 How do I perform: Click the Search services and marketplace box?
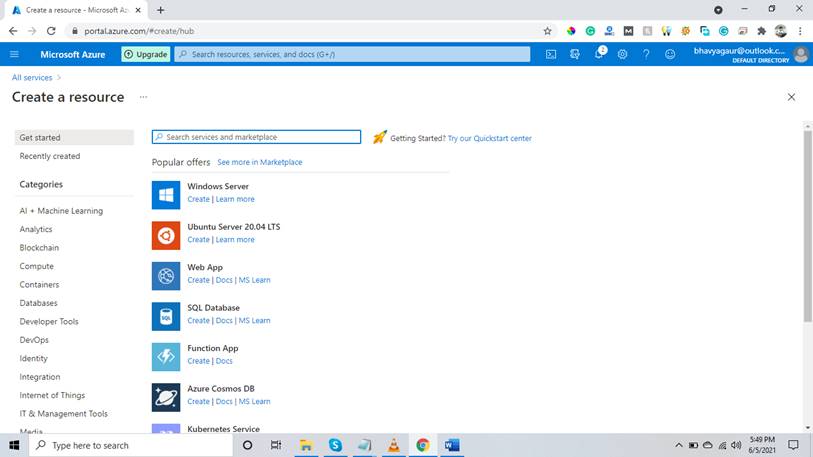click(256, 137)
